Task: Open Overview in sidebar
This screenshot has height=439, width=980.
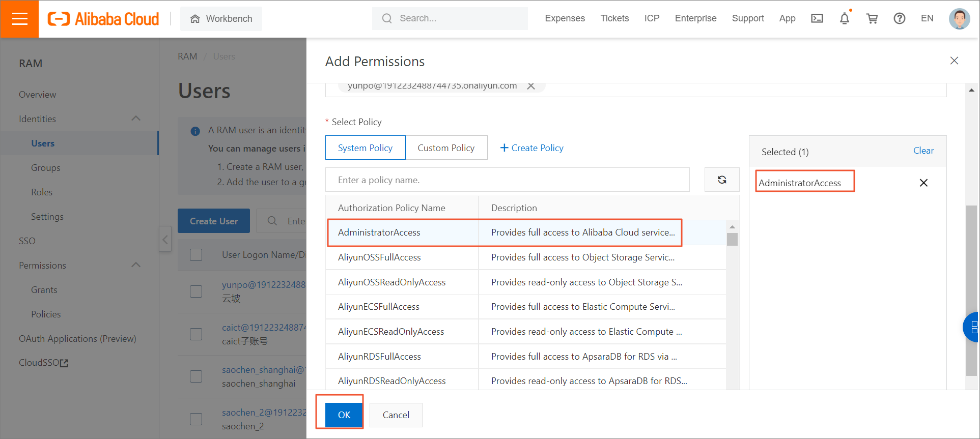Action: point(38,95)
